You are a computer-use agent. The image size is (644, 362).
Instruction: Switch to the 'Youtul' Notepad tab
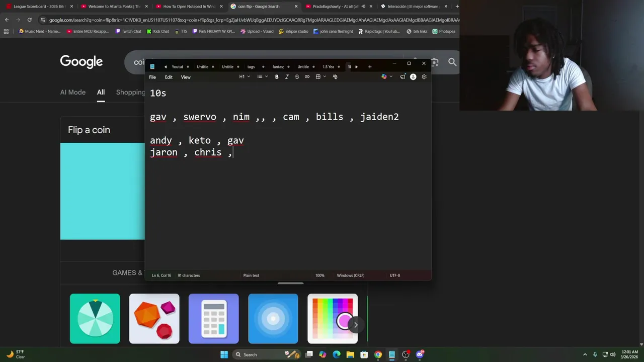[178, 67]
